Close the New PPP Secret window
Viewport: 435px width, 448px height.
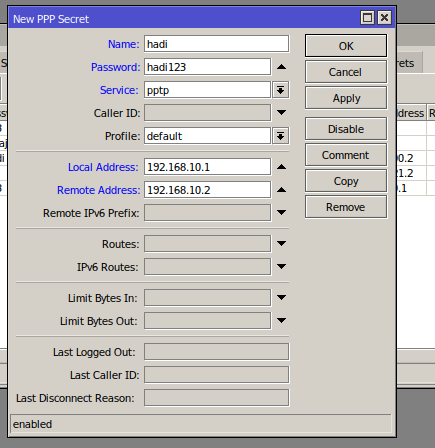pos(384,17)
